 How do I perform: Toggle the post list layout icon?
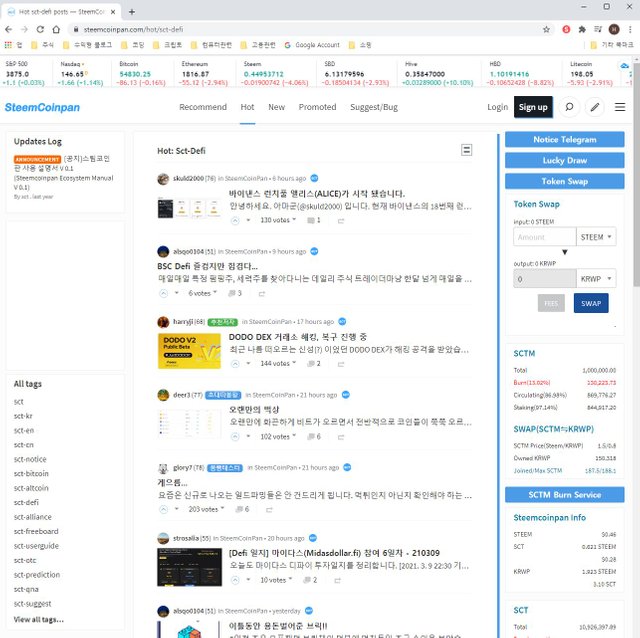467,150
